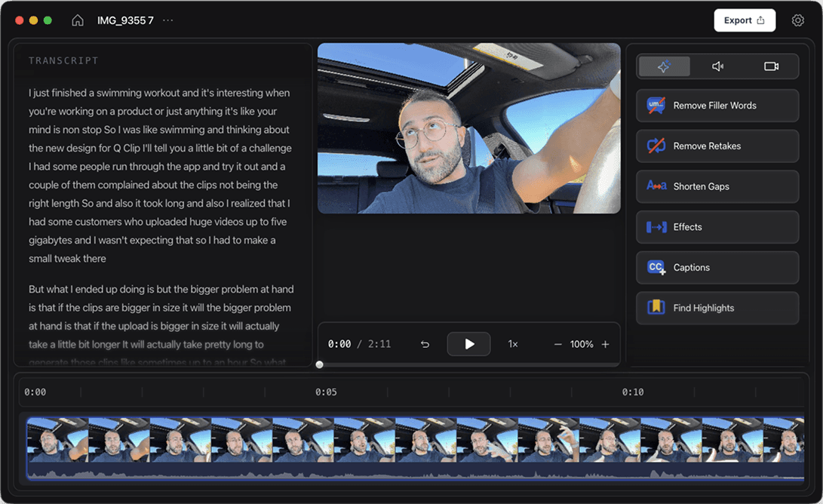Open the settings gear
823x504 pixels.
tap(798, 20)
